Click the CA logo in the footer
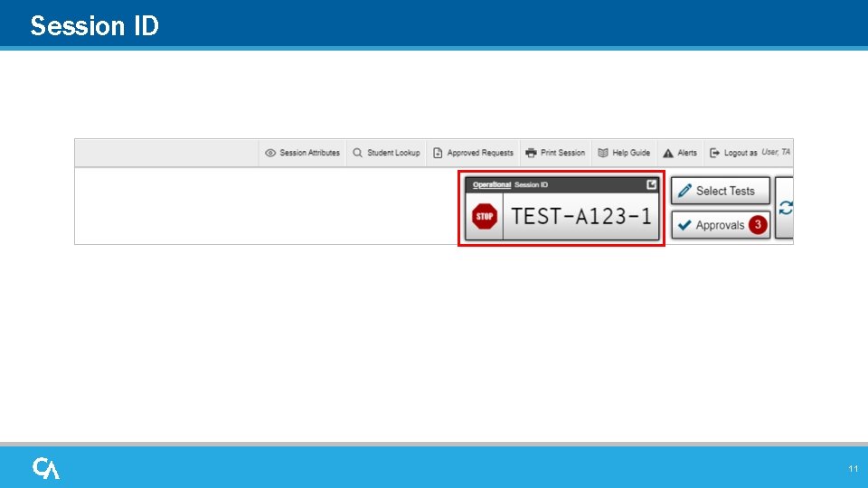The height and width of the screenshot is (488, 868). (x=46, y=468)
